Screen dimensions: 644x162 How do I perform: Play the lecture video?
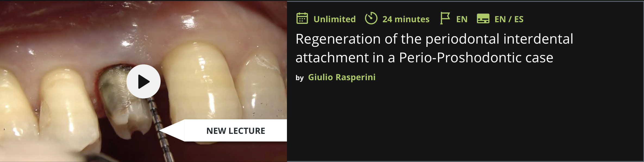[x=143, y=81]
